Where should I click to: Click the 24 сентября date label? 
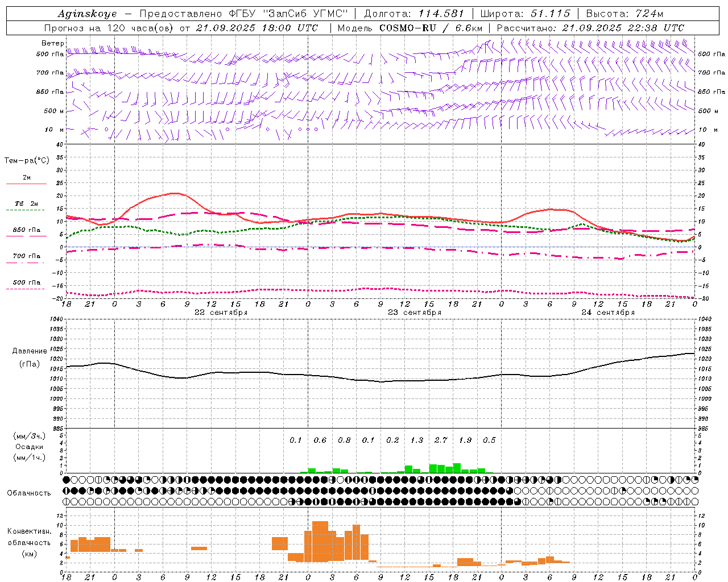tap(608, 313)
